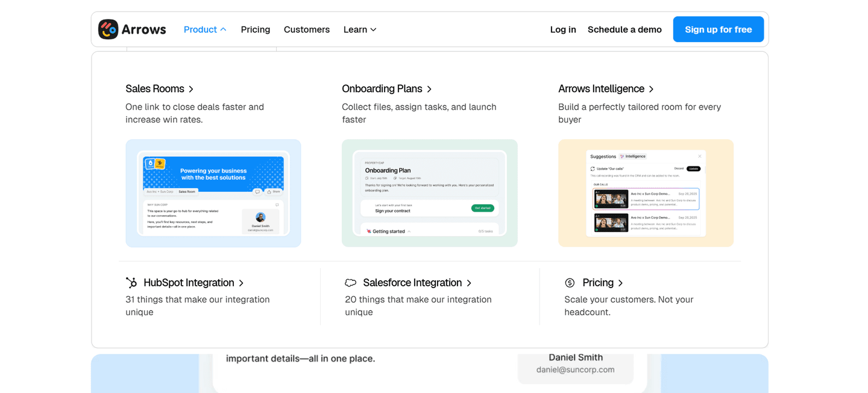
Task: Click 'Daniel Smith' name at page bottom
Action: click(576, 357)
